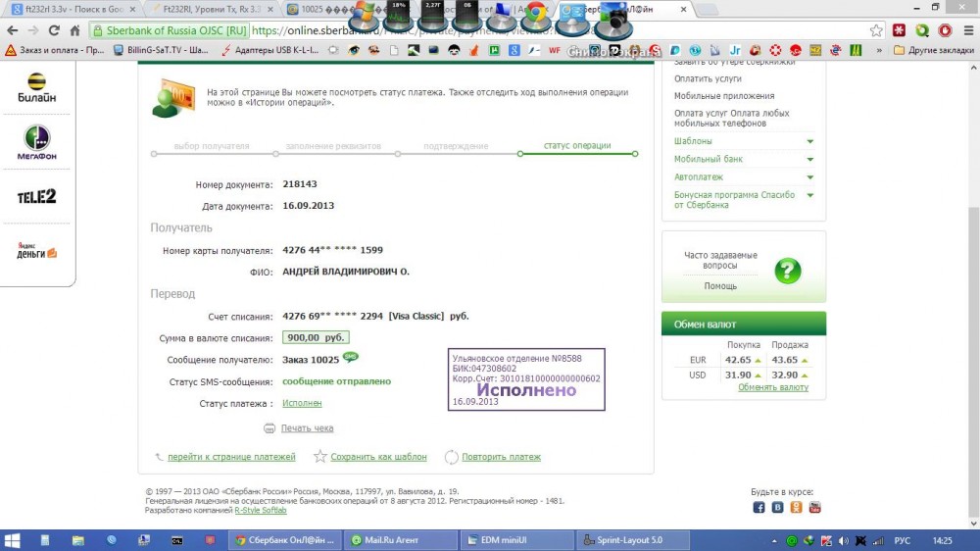980x551 pixels.
Task: Switch to EDM miniUI in taskbar
Action: (x=516, y=540)
